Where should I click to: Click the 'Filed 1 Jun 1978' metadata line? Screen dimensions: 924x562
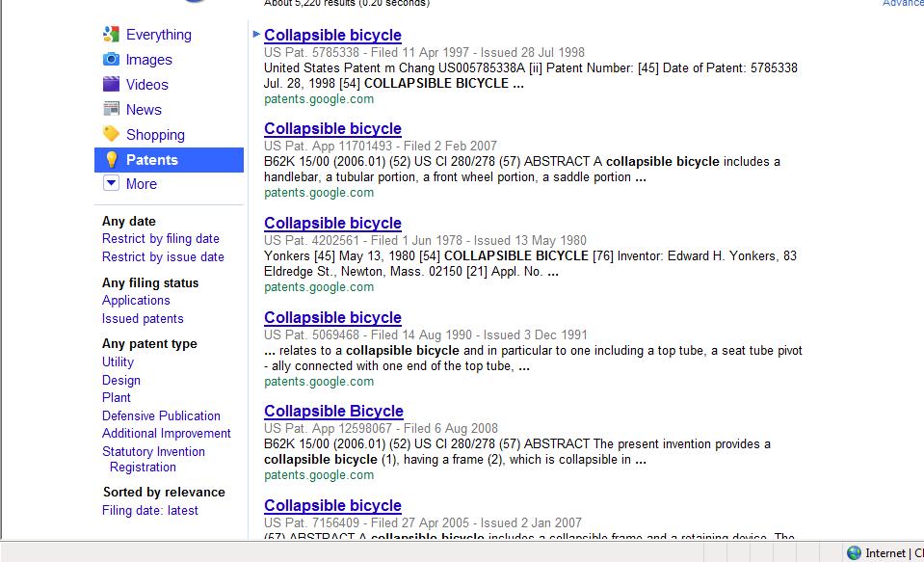coord(425,241)
